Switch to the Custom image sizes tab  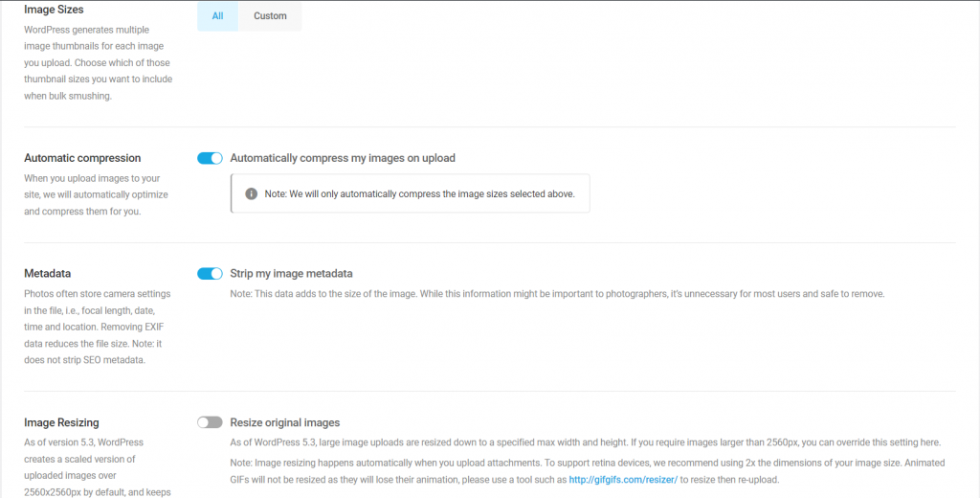(270, 16)
